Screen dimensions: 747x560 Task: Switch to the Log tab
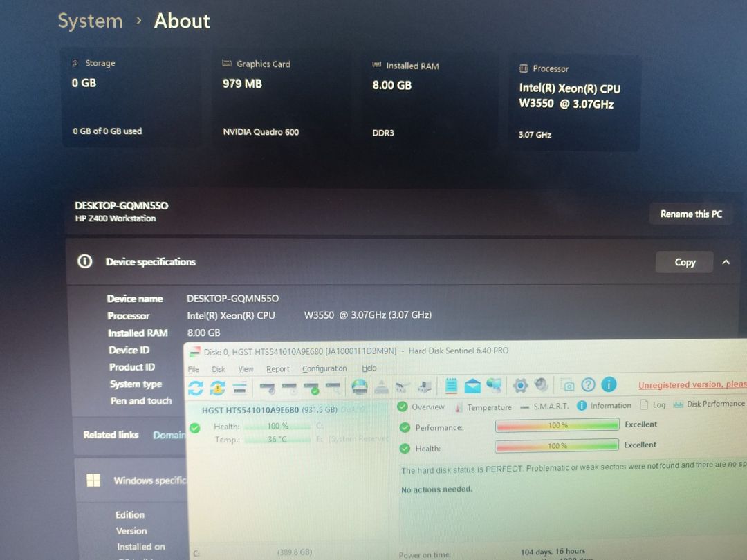pos(653,404)
